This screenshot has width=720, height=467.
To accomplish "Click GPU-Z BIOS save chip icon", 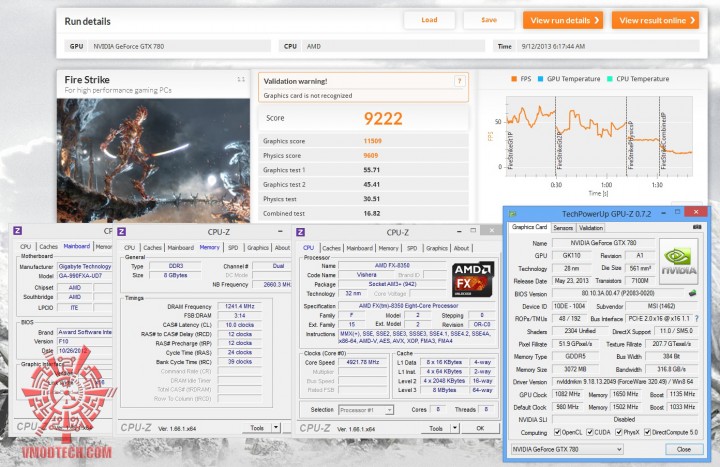I will pyautogui.click(x=692, y=293).
